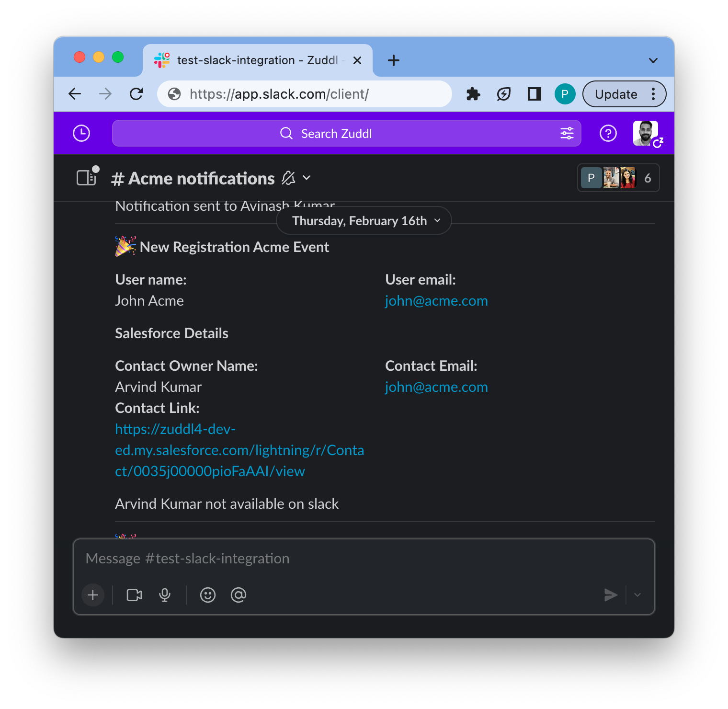Open search filter sliders icon
The image size is (728, 709).
pos(567,133)
